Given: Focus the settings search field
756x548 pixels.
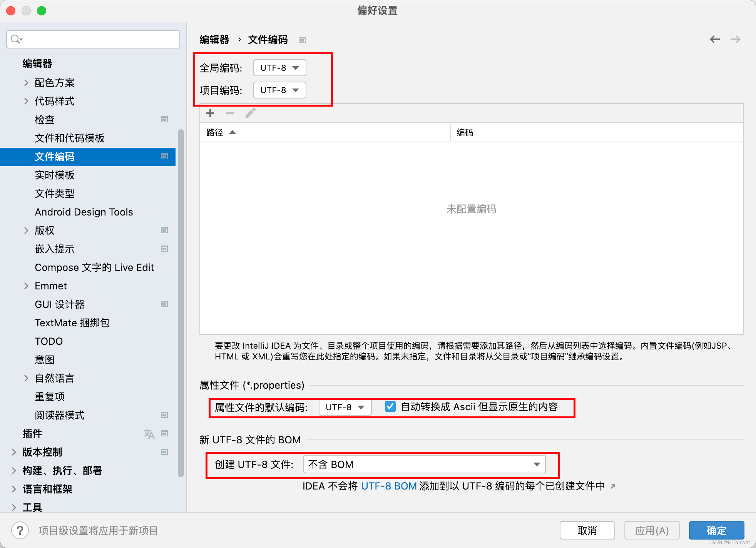Looking at the screenshot, I should (x=93, y=39).
